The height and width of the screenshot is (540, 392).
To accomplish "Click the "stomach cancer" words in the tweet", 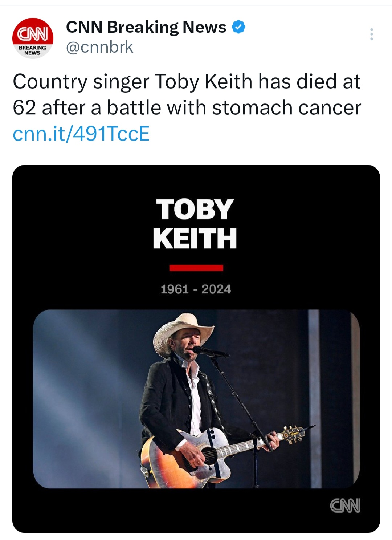I will (286, 108).
